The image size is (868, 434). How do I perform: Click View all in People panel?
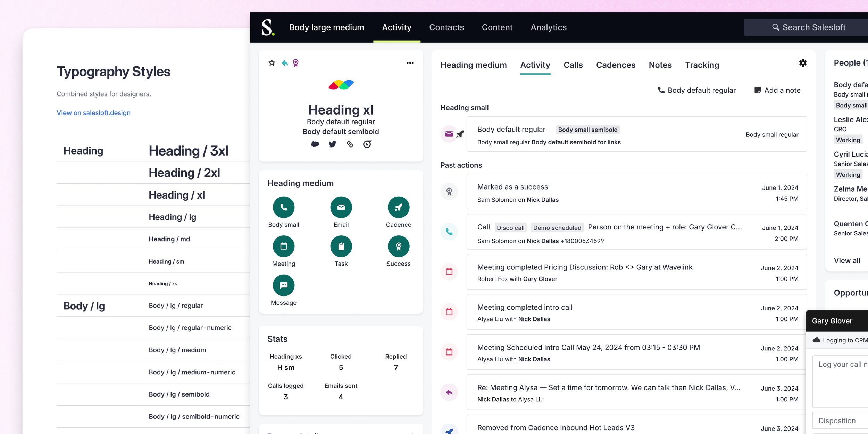click(846, 260)
